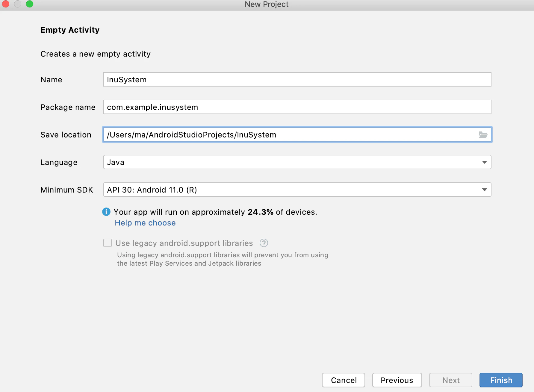
Task: Click the Package name input field
Action: (297, 107)
